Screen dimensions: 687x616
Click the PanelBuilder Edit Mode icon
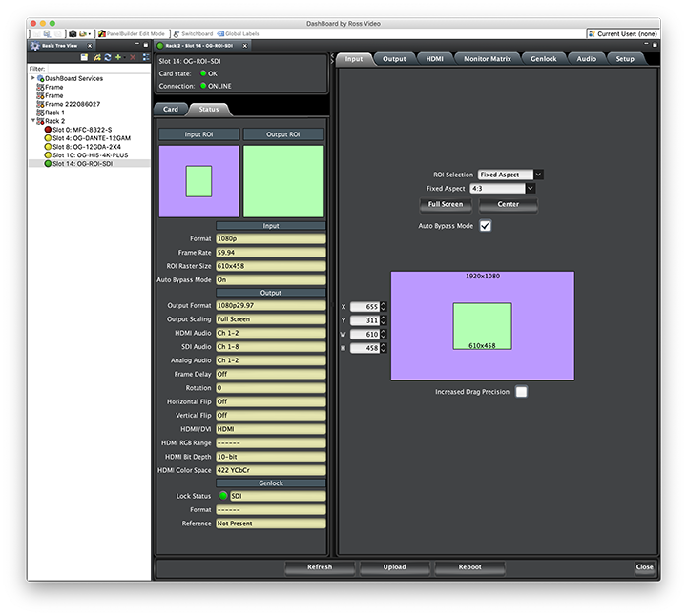tap(102, 33)
